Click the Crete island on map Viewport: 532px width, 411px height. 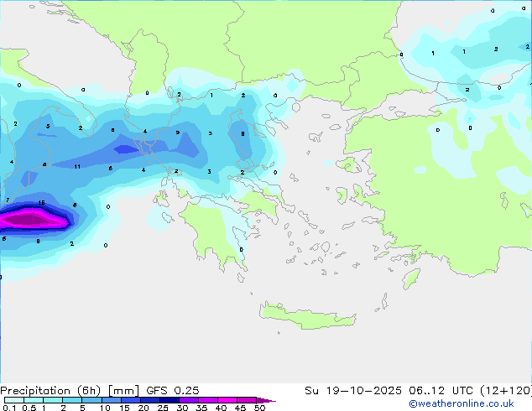[x=308, y=315]
